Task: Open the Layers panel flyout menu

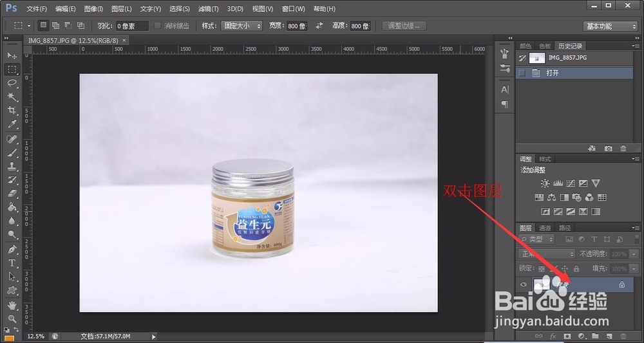Action: [636, 228]
